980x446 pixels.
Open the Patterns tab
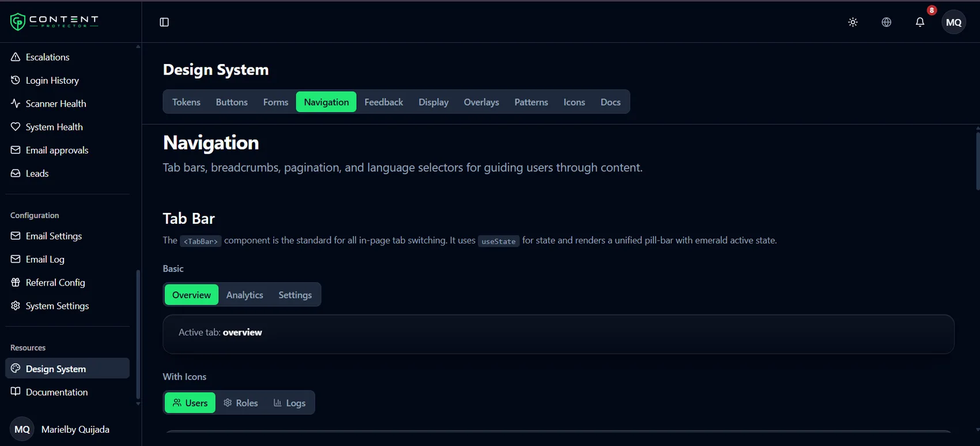531,102
